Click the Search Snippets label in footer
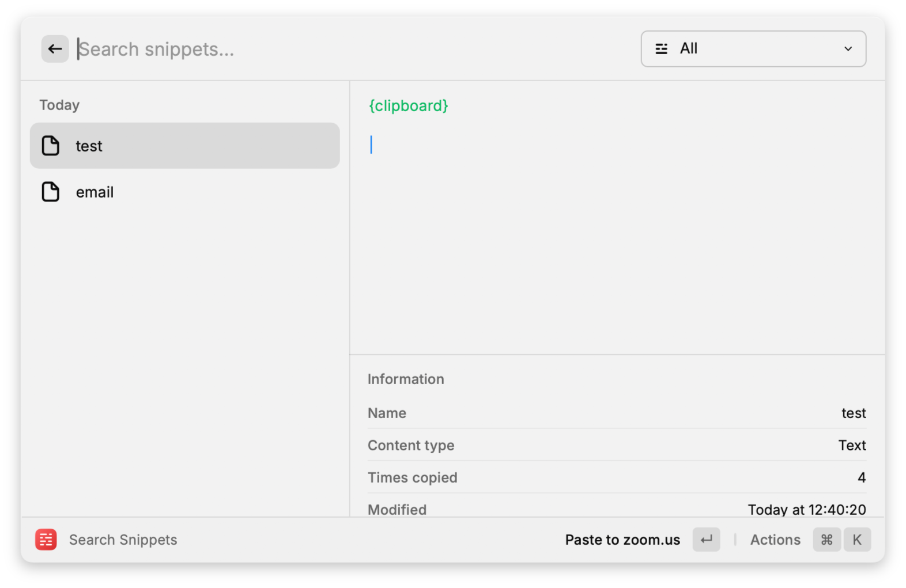This screenshot has width=906, height=588. pyautogui.click(x=123, y=540)
